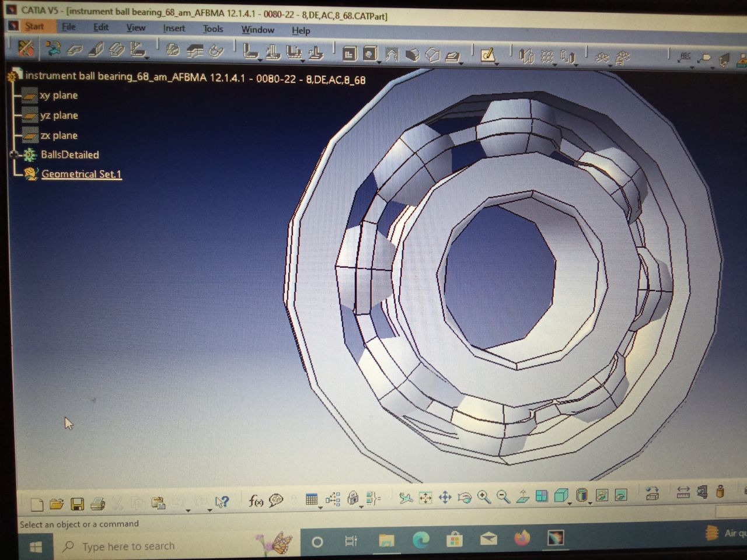Screen dimensions: 747x560
Task: Select the Rotate view tool
Action: pos(465,497)
